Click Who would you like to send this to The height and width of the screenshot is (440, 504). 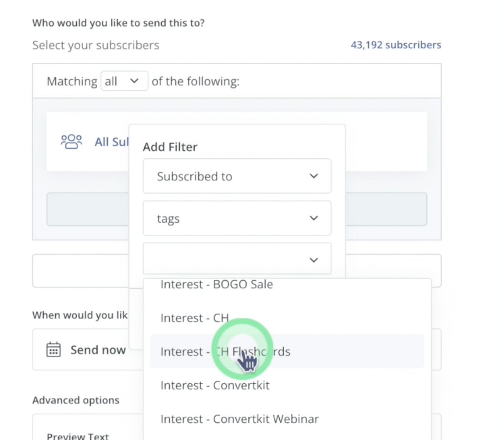coord(119,23)
